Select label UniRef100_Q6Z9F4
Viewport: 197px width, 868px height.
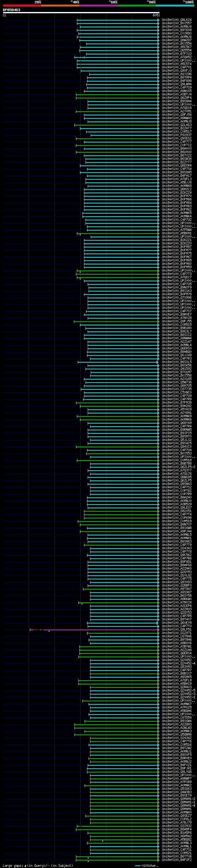[177, 98]
